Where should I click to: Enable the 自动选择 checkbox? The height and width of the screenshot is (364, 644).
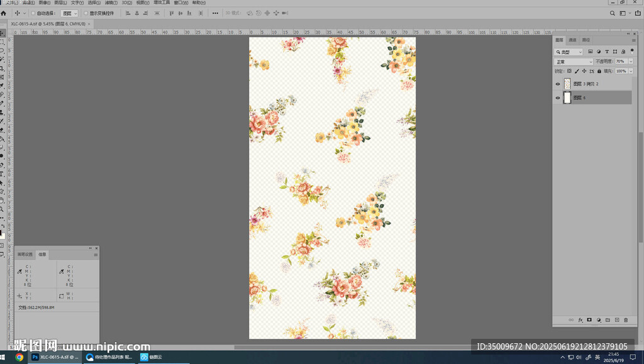click(33, 13)
